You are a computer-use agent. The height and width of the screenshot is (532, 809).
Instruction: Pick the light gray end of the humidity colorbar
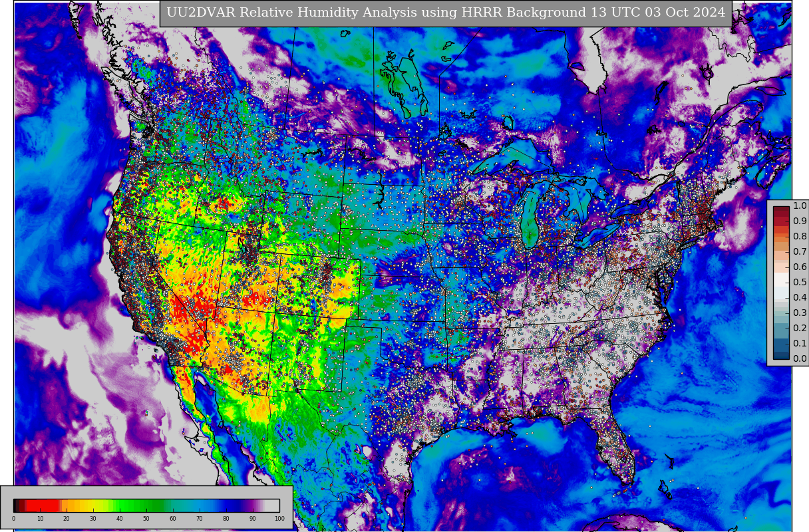point(271,505)
